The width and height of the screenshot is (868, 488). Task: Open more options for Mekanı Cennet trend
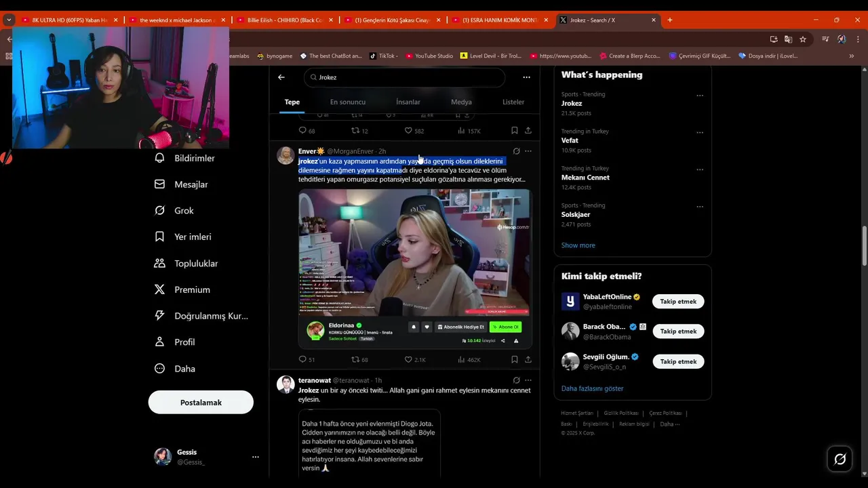point(700,169)
